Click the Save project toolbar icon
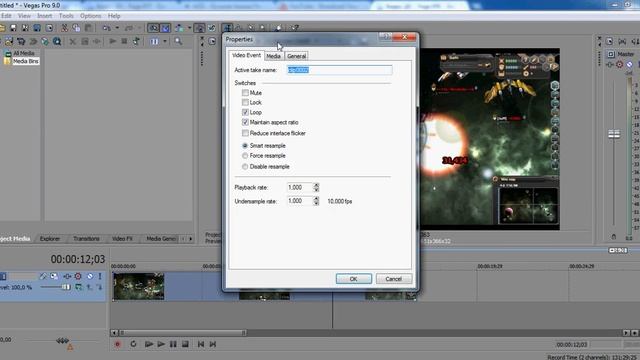The width and height of the screenshot is (640, 360). click(13, 28)
